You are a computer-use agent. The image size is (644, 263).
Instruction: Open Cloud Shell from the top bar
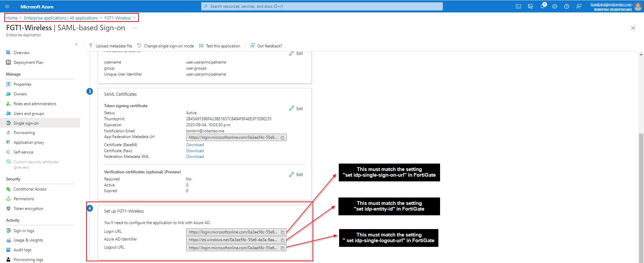click(518, 6)
